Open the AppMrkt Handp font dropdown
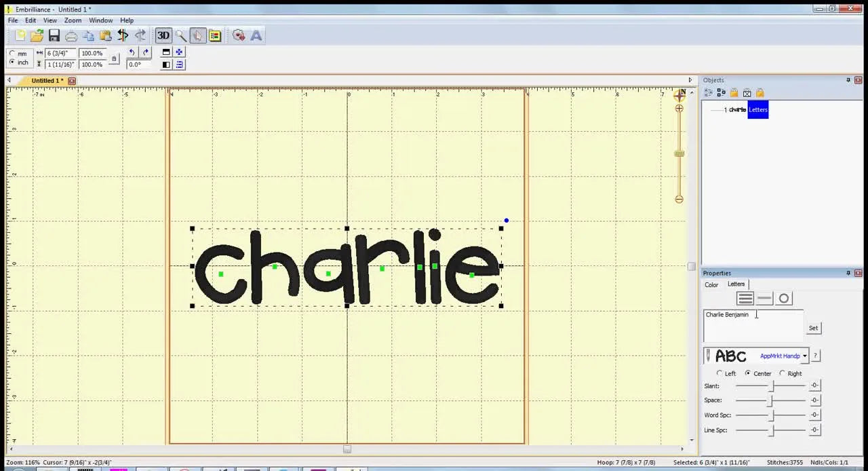Viewport: 868px width, 471px height. (805, 356)
